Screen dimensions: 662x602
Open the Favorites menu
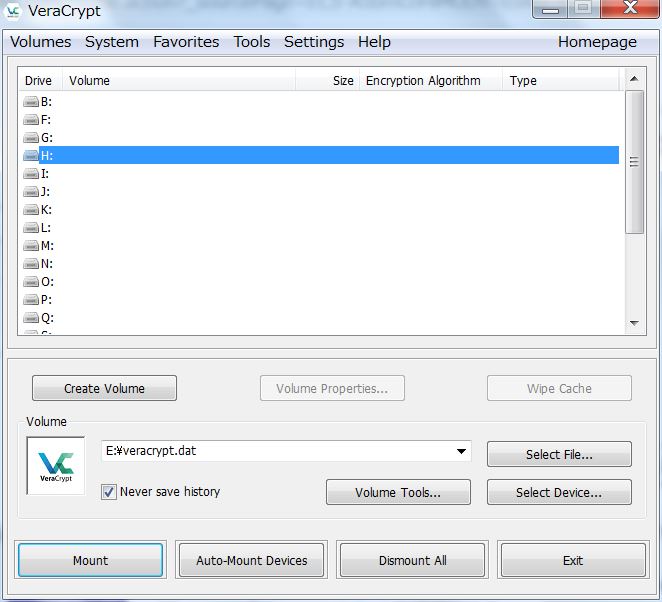pyautogui.click(x=186, y=42)
